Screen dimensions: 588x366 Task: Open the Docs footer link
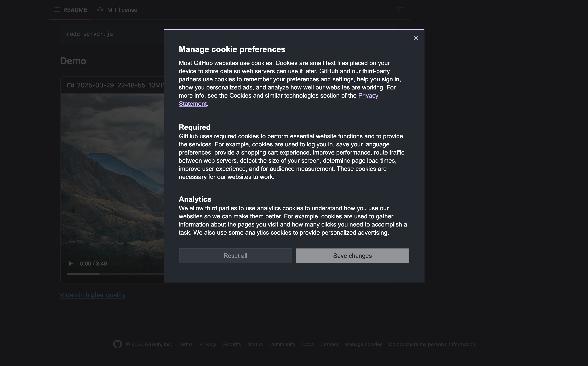coord(308,344)
